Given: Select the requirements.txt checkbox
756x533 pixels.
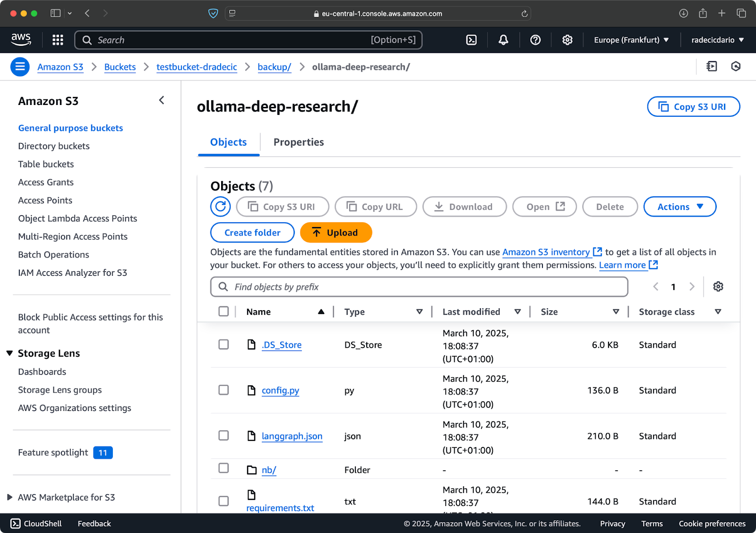Looking at the screenshot, I should point(223,501).
